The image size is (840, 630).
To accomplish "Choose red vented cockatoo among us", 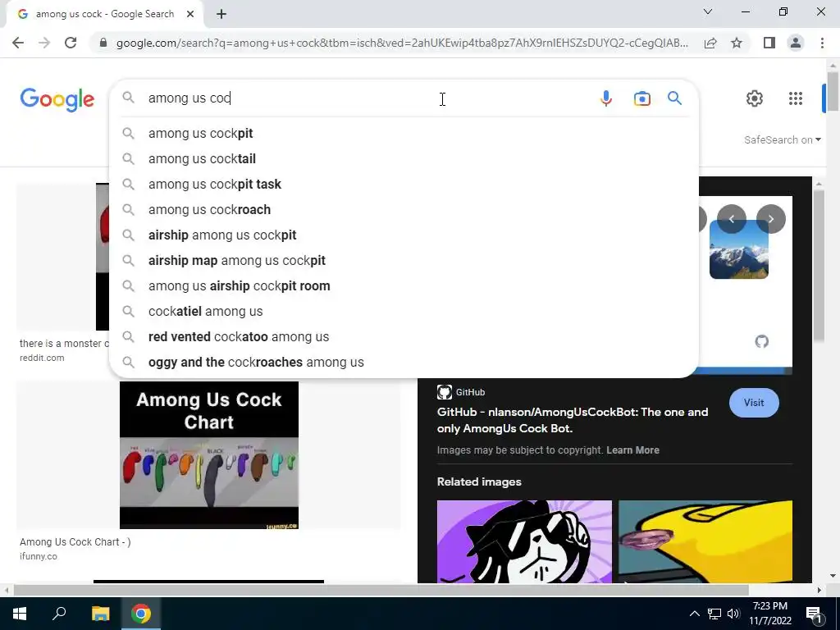I will (x=404, y=337).
